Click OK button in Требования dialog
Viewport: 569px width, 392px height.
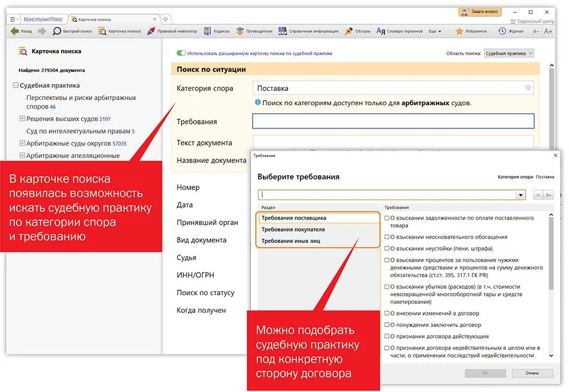coord(485,373)
